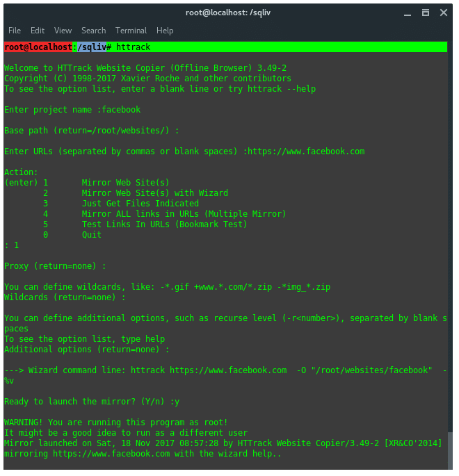
Task: Click the typed 'httrack' command
Action: coord(133,47)
